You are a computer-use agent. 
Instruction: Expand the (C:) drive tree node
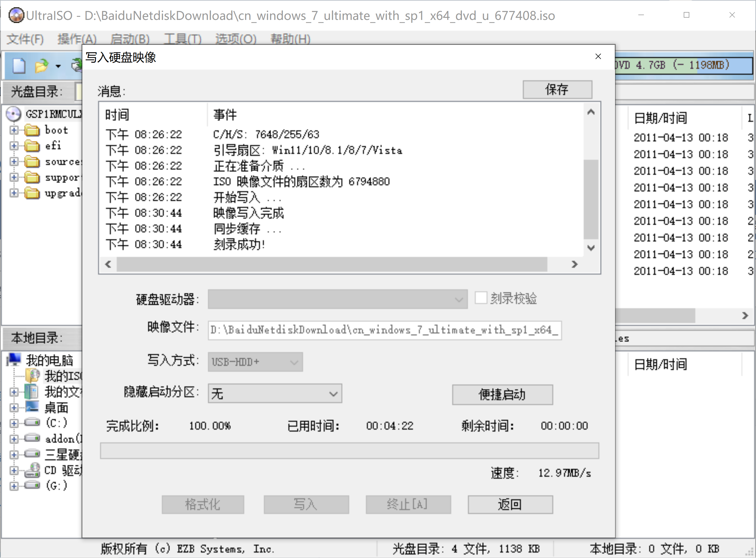[14, 423]
